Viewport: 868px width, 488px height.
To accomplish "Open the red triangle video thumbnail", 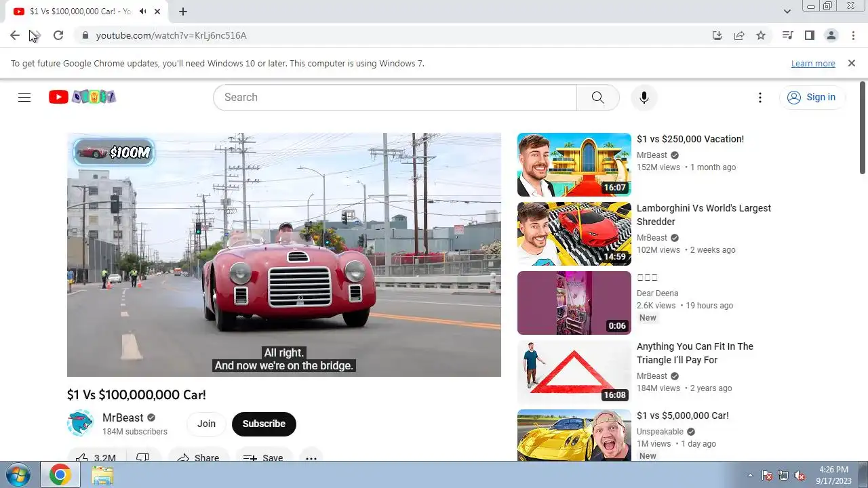I will (x=574, y=372).
